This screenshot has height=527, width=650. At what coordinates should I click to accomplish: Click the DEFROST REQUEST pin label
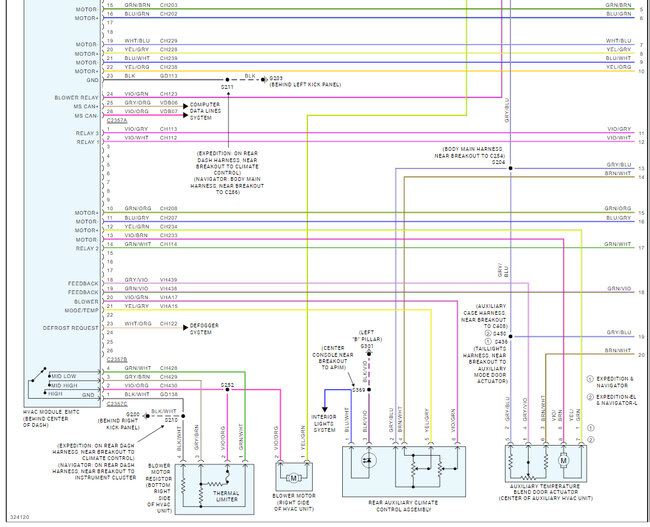[71, 328]
